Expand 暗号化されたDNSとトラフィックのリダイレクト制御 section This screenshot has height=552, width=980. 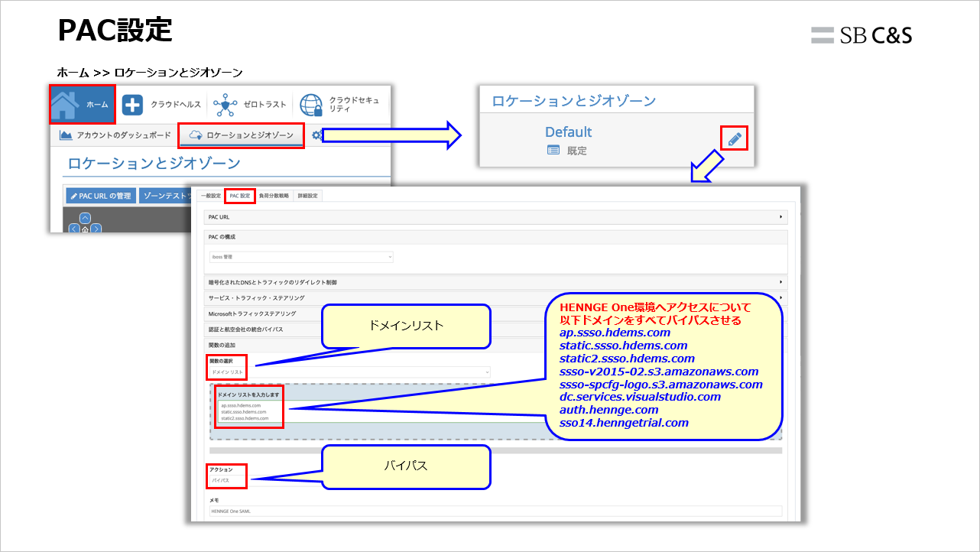tap(495, 282)
